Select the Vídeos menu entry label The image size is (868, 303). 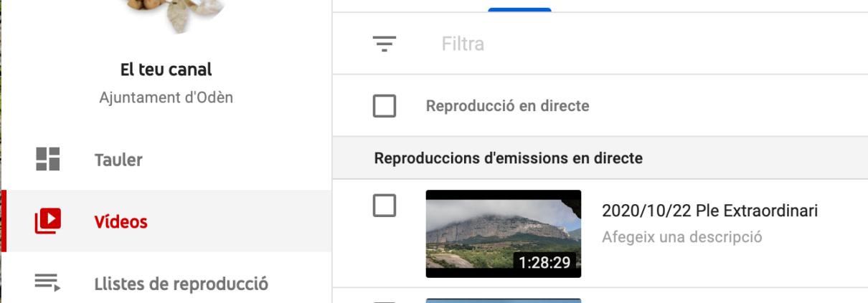coord(121,221)
